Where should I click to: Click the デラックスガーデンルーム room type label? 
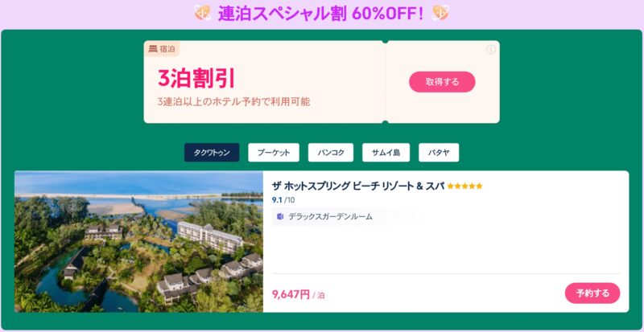pos(331,217)
